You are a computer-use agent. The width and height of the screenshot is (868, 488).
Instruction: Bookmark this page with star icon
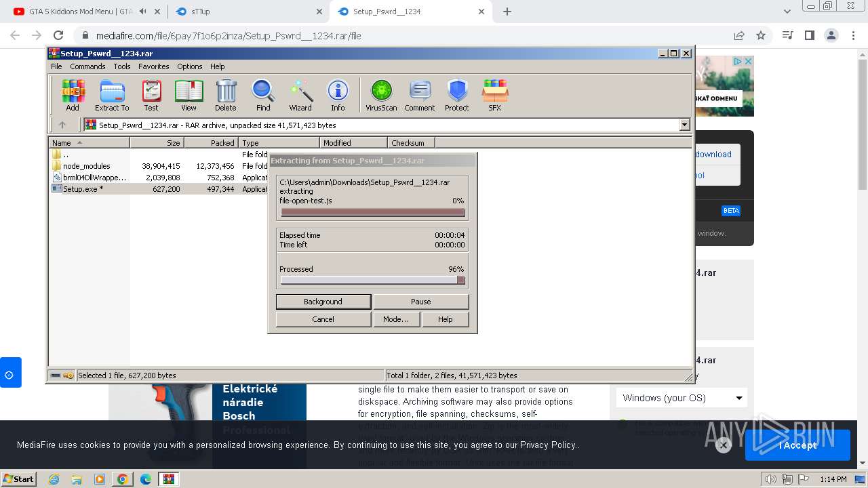coord(761,35)
